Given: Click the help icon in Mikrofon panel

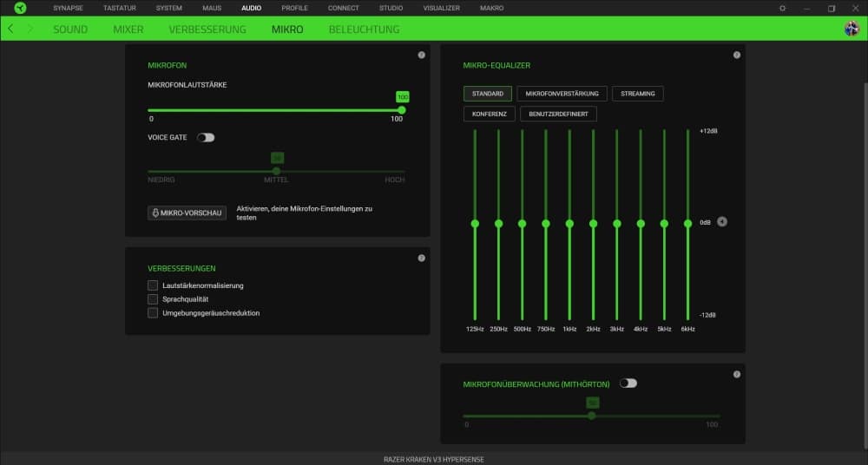Looking at the screenshot, I should pyautogui.click(x=421, y=55).
